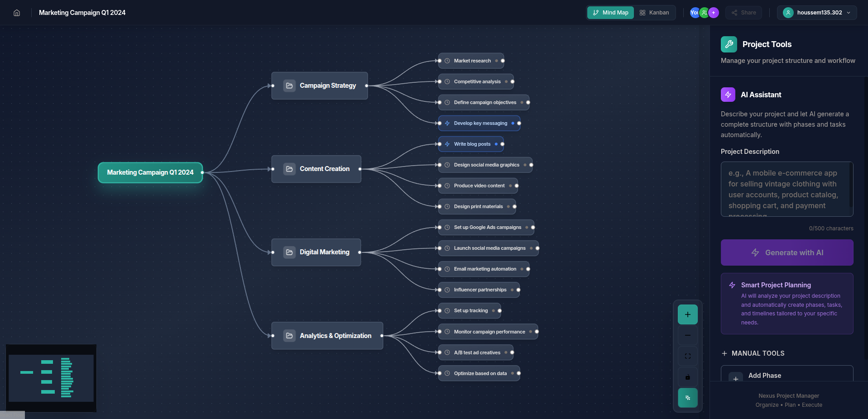This screenshot has height=419, width=868.
Task: Click the minimap overview thumbnail
Action: [x=51, y=378]
